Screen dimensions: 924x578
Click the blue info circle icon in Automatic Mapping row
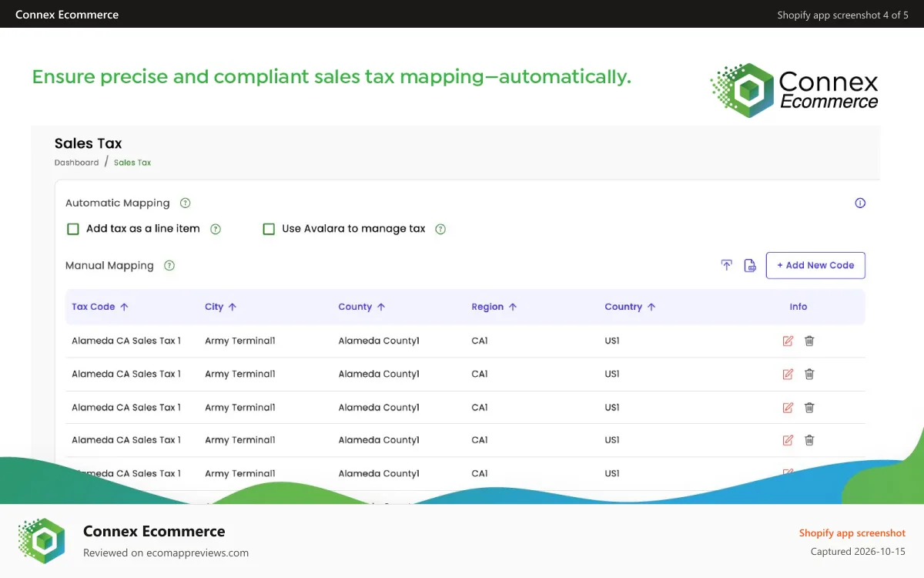pos(860,203)
